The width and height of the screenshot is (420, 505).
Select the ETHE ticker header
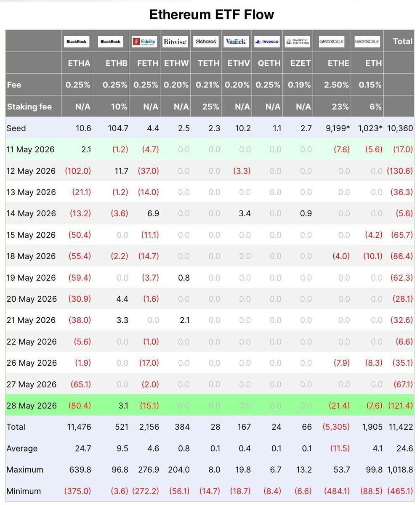338,63
